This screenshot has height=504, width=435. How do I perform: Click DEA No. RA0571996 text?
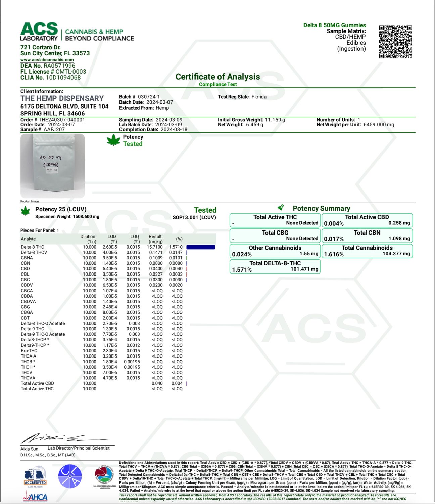point(48,66)
